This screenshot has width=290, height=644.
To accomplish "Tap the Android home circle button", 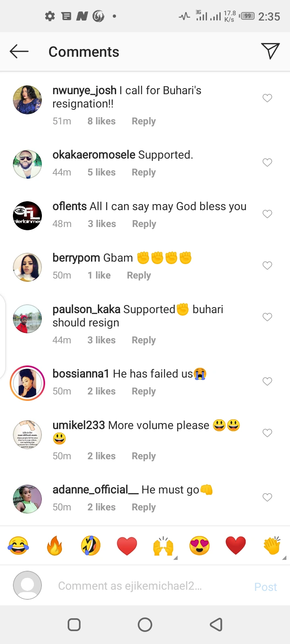I will [x=145, y=625].
